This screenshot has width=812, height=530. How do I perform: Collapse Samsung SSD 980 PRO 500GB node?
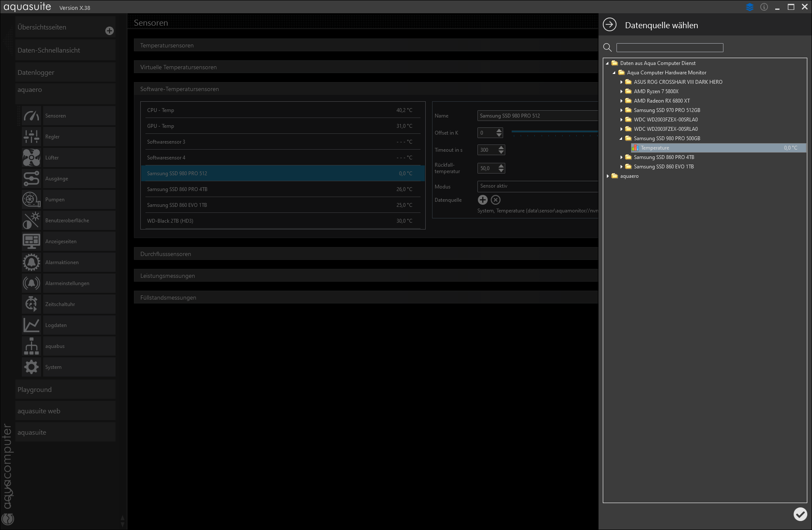621,138
